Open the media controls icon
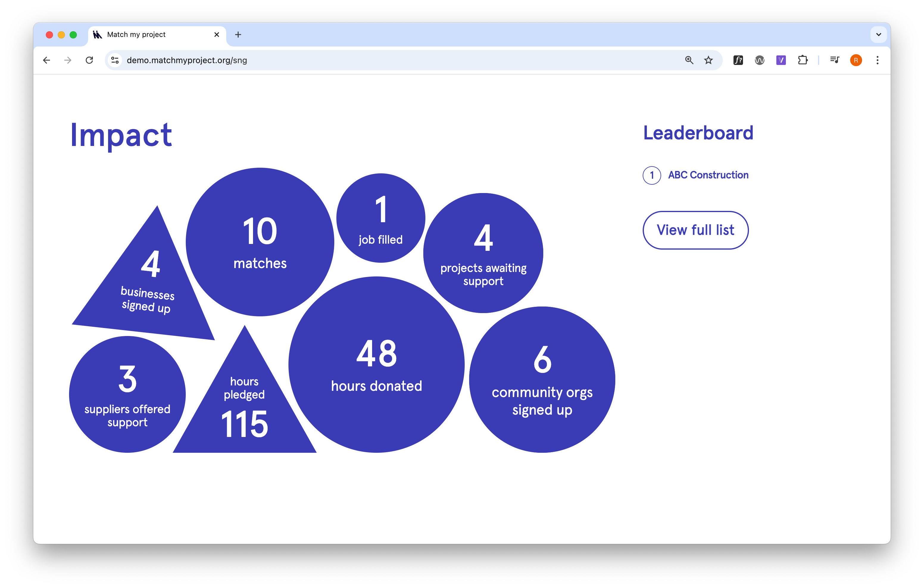 click(835, 60)
